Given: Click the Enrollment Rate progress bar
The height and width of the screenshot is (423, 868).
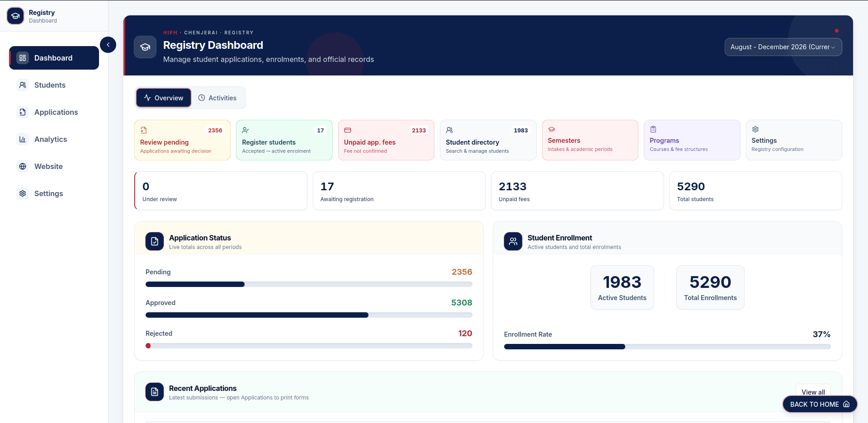Looking at the screenshot, I should 667,347.
